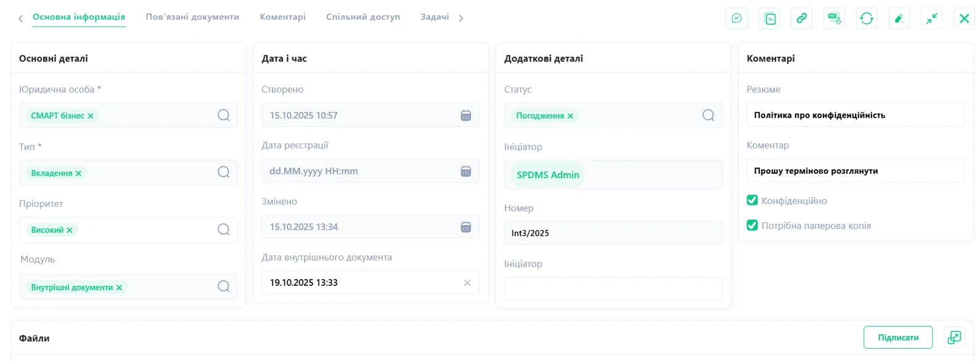Click the Юридична особа selection field
Viewport: 980px width, 361px height.
click(x=128, y=115)
